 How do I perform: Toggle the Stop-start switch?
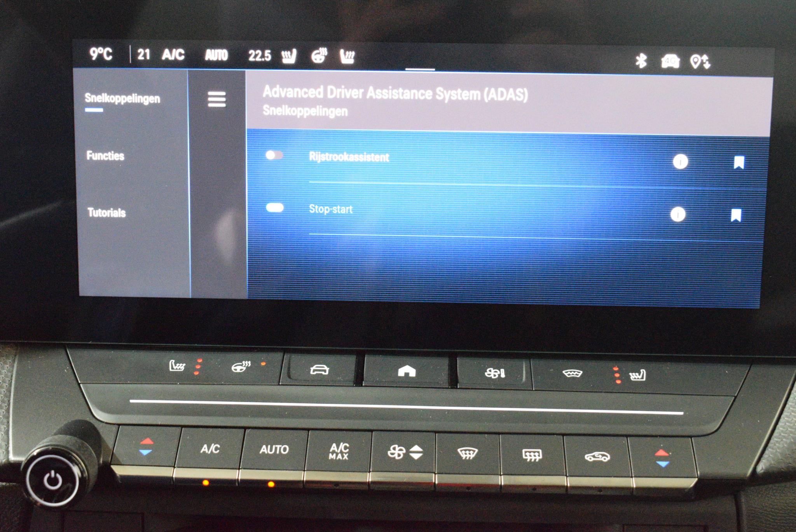coord(274,208)
